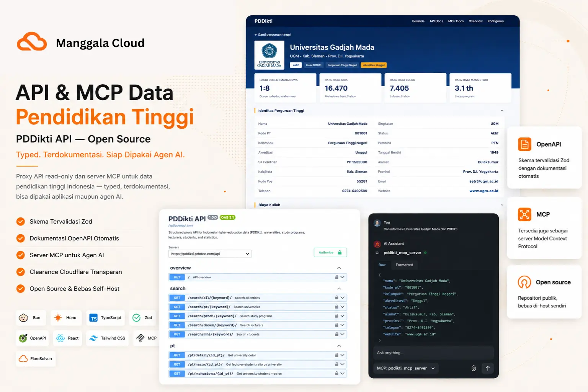This screenshot has width=588, height=392.
Task: Click lock icon on /search/dosen/{keyword}/ row
Action: (x=336, y=325)
